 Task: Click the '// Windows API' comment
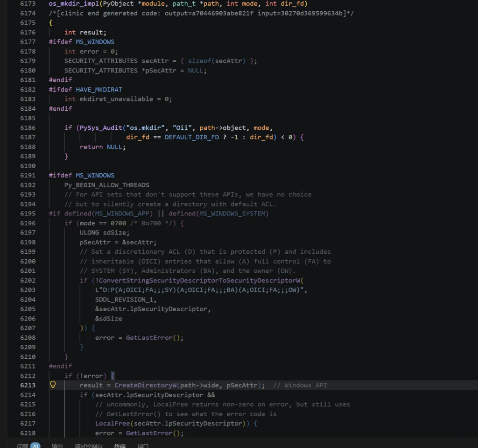300,385
